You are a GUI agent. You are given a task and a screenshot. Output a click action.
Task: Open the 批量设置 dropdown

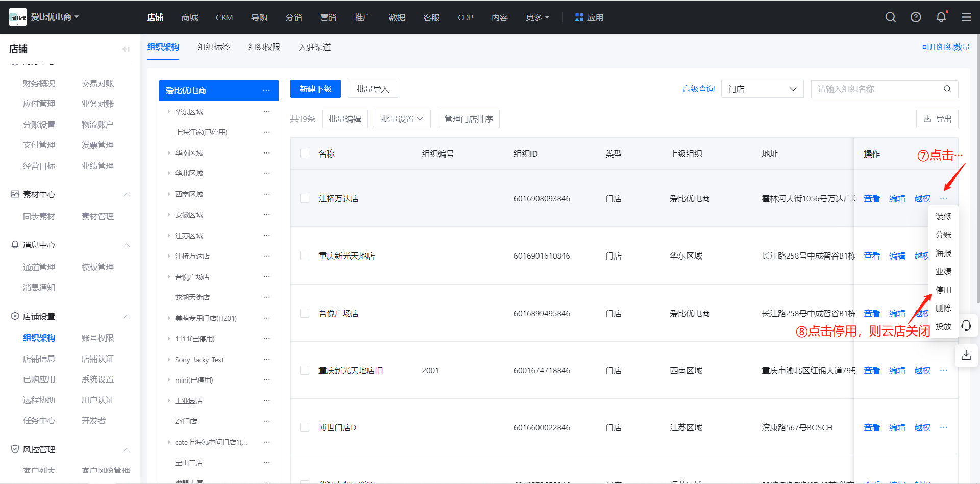[402, 119]
